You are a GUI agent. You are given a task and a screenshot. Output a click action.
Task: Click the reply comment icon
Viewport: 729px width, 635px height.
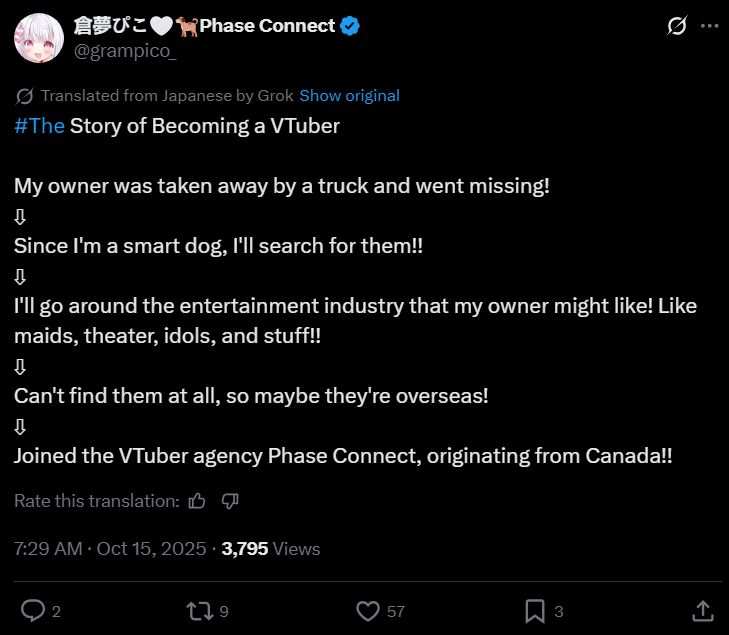pos(33,610)
